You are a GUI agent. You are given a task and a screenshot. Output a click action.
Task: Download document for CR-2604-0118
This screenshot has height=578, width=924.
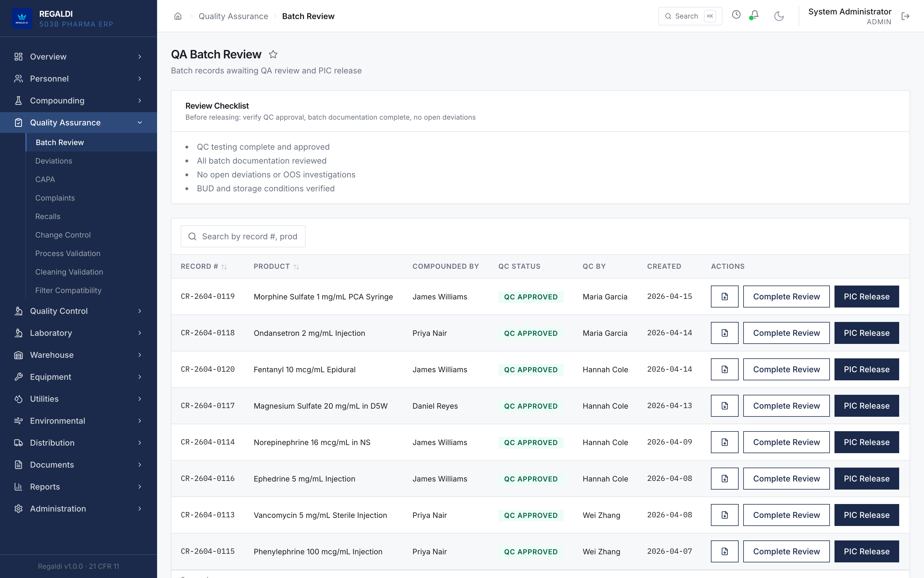724,333
